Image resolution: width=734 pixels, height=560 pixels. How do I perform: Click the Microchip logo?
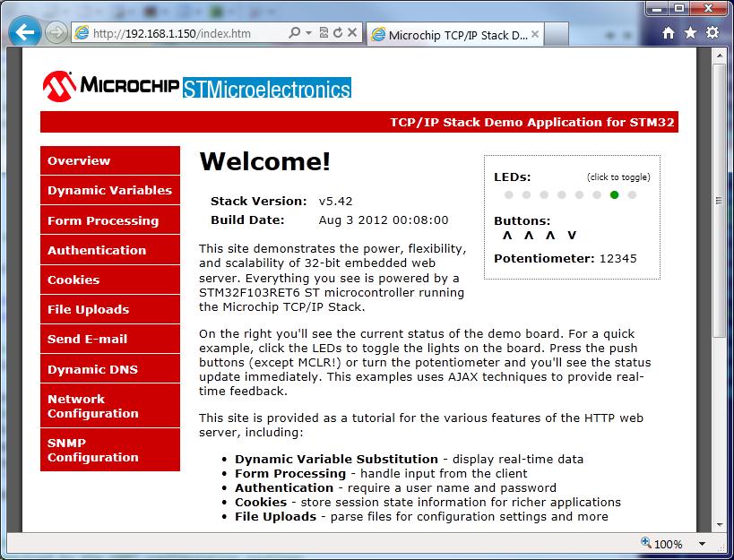point(111,86)
